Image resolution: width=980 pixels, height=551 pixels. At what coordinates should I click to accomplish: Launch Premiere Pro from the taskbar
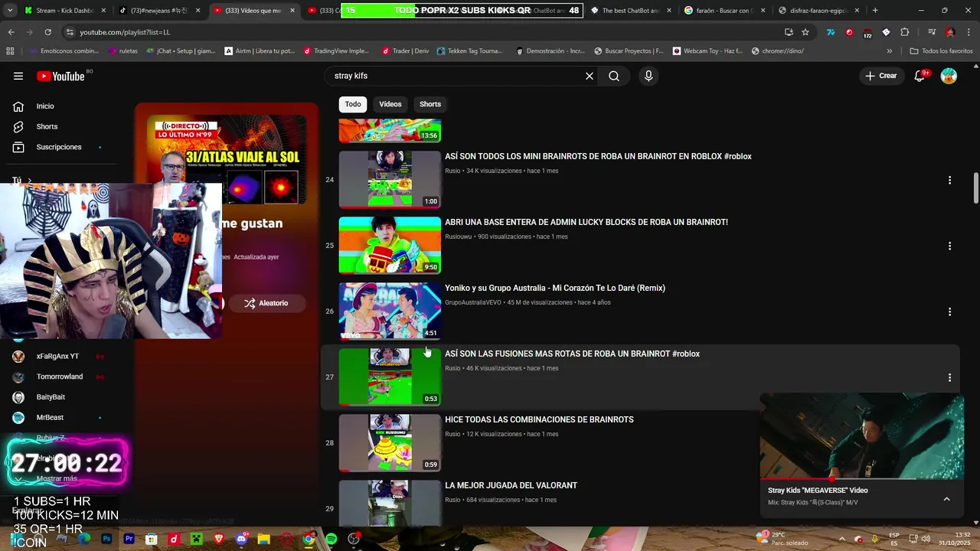[129, 539]
